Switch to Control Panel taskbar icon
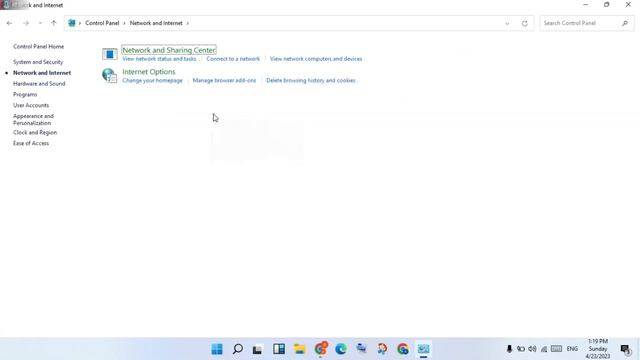 pos(423,349)
